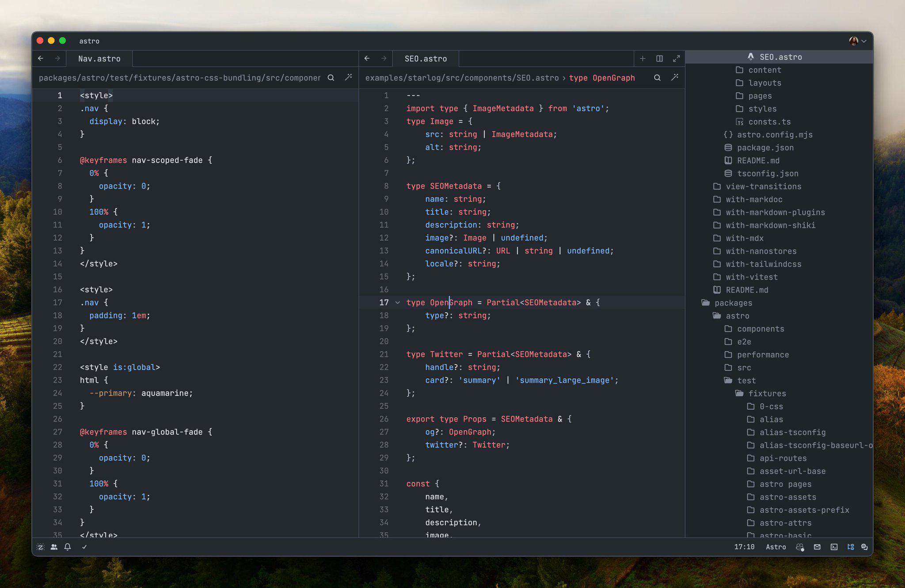Open the mail feedback icon bottom right
Screen dimensions: 905x588
(818, 547)
